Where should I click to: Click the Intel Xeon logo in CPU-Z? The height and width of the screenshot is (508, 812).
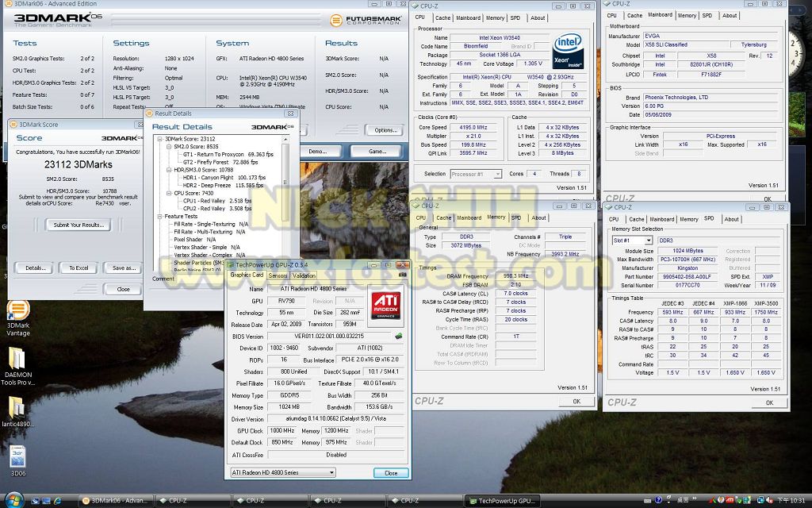(x=567, y=49)
